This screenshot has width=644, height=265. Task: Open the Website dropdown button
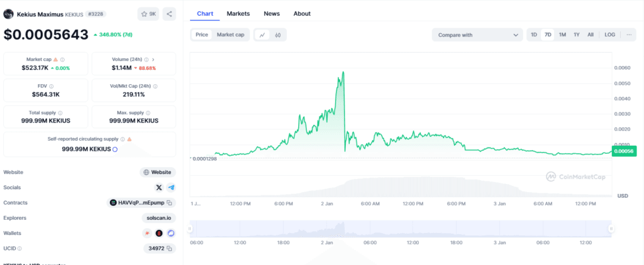tap(158, 172)
